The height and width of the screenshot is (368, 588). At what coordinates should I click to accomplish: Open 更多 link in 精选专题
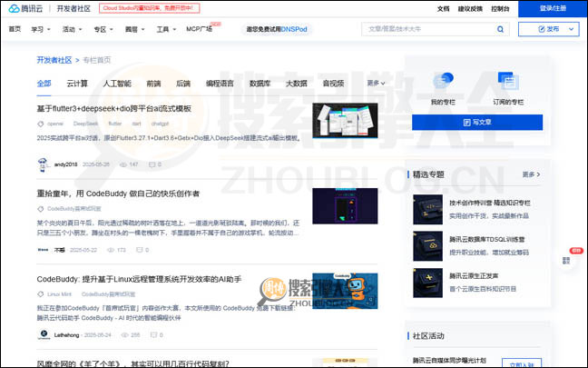(x=532, y=174)
